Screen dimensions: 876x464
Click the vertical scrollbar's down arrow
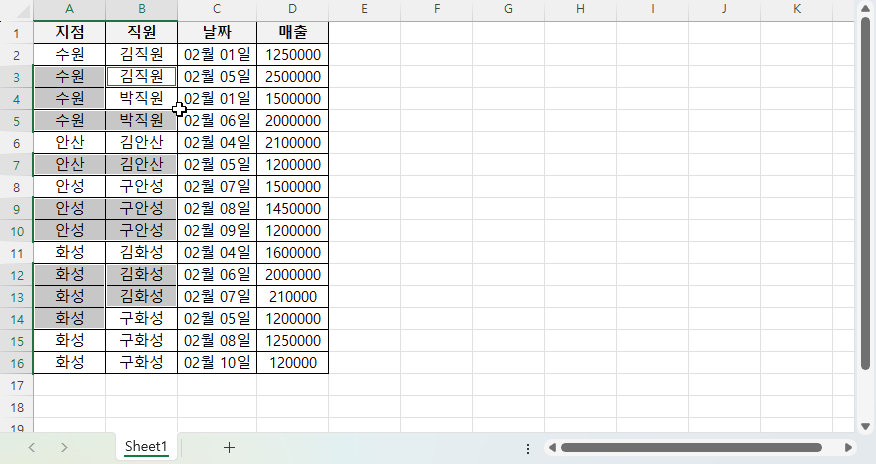click(x=865, y=427)
